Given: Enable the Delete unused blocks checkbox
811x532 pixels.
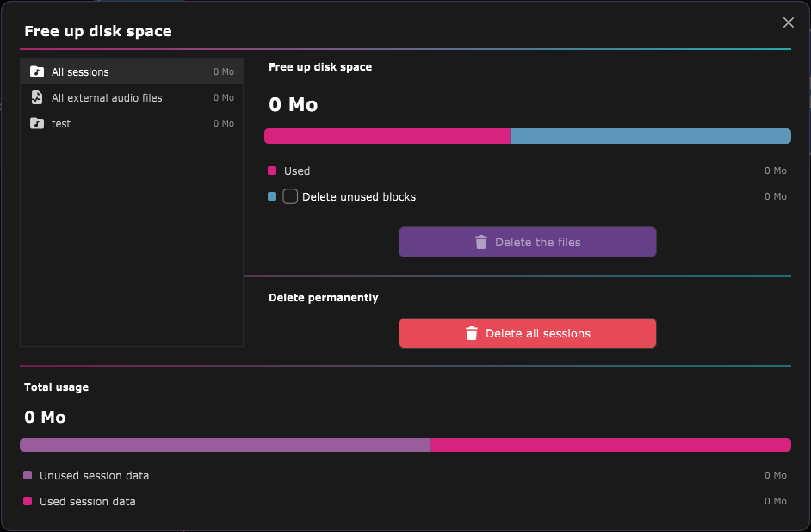Looking at the screenshot, I should click(x=290, y=196).
